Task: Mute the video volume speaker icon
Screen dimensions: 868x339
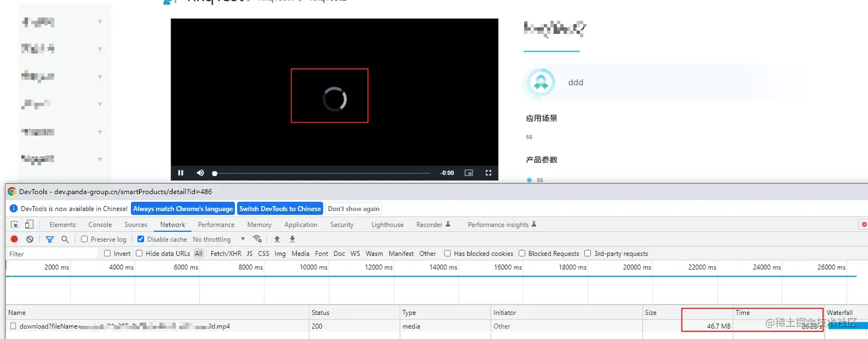Action: 200,173
